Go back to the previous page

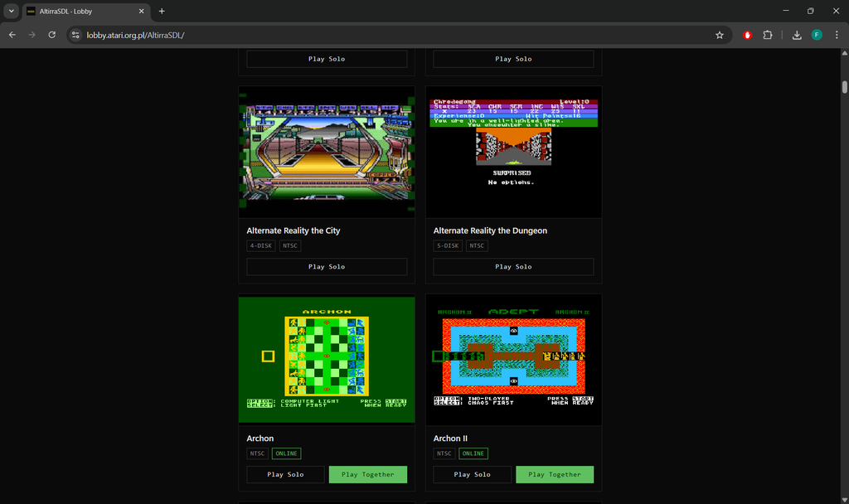coord(12,35)
